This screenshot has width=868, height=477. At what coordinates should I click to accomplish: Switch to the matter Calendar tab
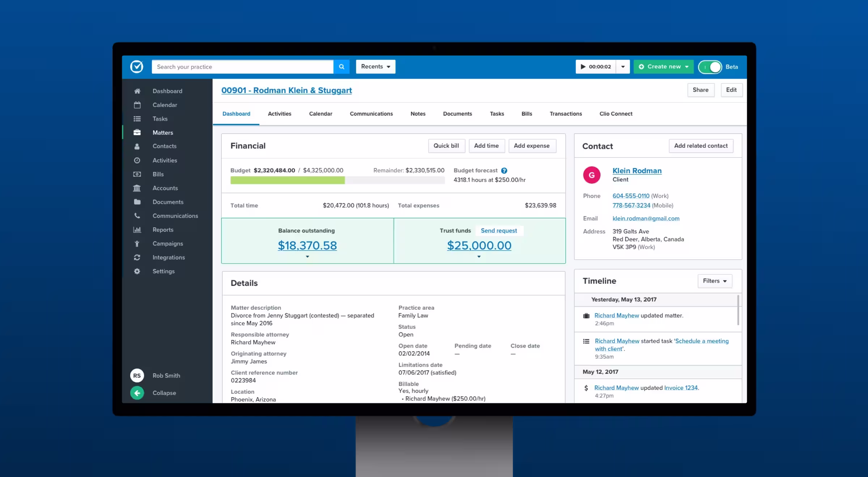320,114
